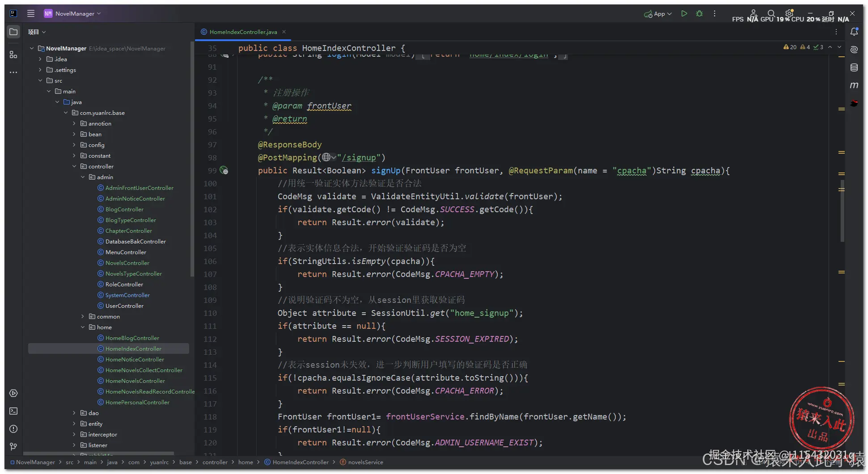This screenshot has height=474, width=868.
Task: Toggle the Project tool window folder icon
Action: tap(13, 32)
